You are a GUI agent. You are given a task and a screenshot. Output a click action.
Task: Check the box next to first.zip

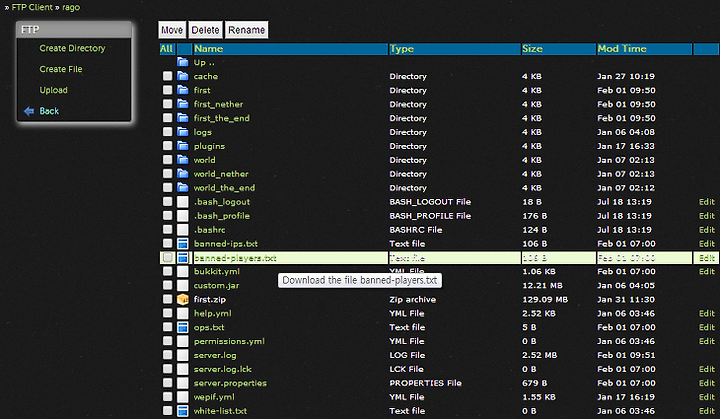[x=168, y=299]
